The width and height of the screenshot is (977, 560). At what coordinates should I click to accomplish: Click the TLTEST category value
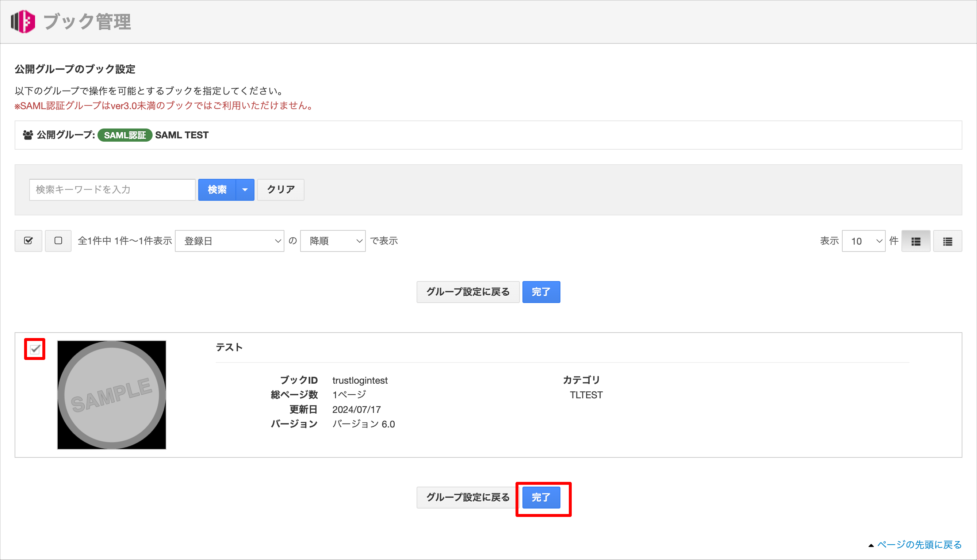586,395
